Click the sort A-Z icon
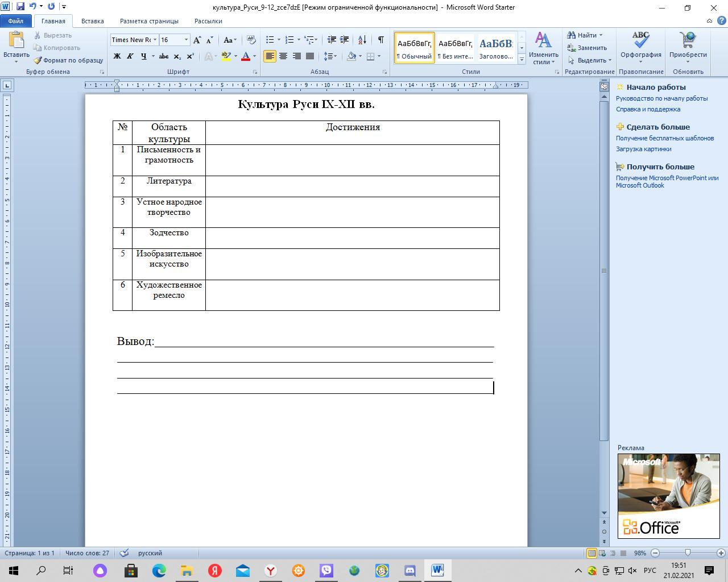The width and height of the screenshot is (728, 582). tap(362, 40)
